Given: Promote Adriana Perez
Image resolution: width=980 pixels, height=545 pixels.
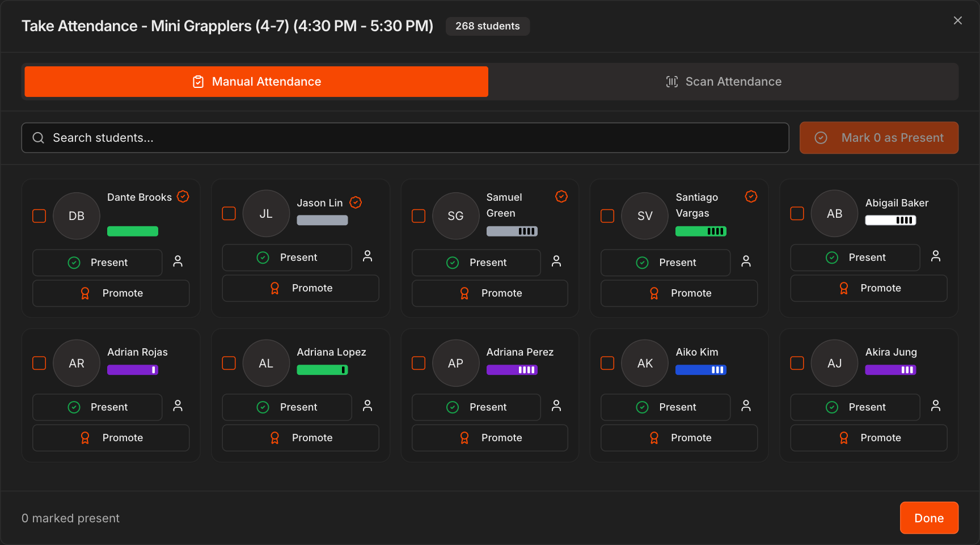Looking at the screenshot, I should (490, 438).
